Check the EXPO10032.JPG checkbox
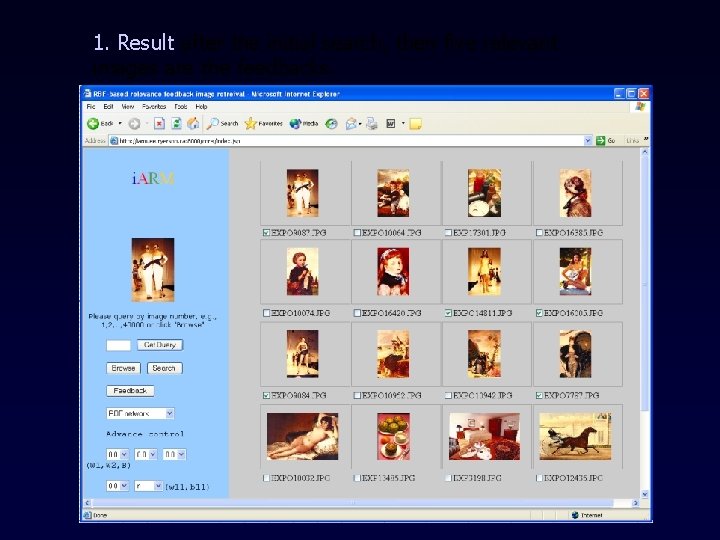Image resolution: width=720 pixels, height=540 pixels. (x=266, y=478)
